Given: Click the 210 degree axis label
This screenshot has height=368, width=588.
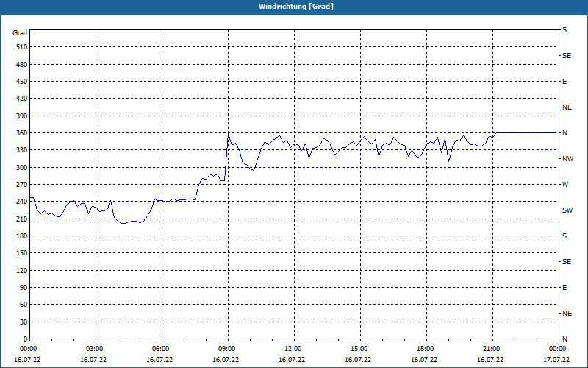Looking at the screenshot, I should click(21, 219).
